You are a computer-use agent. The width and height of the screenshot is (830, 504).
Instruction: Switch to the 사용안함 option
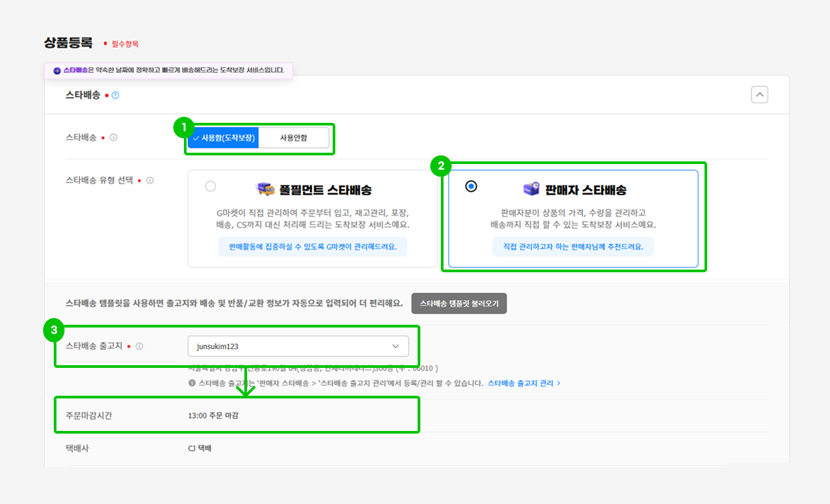point(295,137)
